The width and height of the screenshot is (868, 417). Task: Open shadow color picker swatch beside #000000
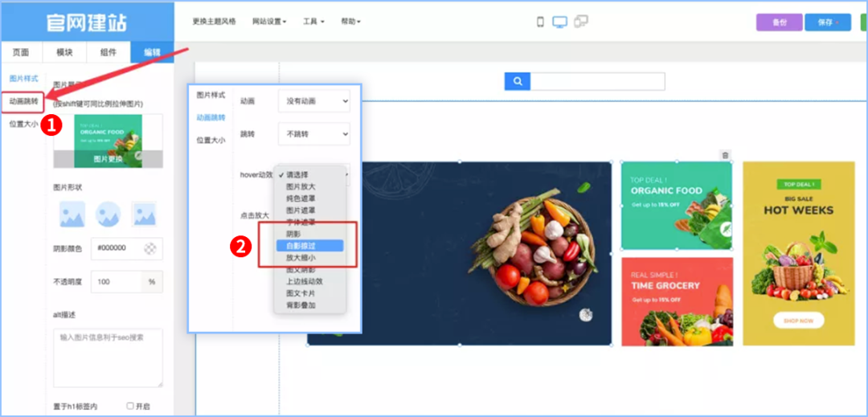tap(149, 249)
